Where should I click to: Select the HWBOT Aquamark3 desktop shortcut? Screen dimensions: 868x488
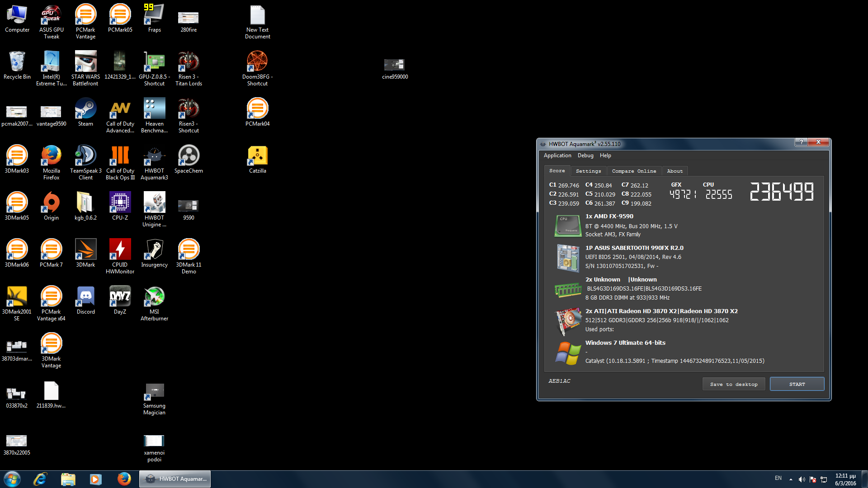[154, 162]
